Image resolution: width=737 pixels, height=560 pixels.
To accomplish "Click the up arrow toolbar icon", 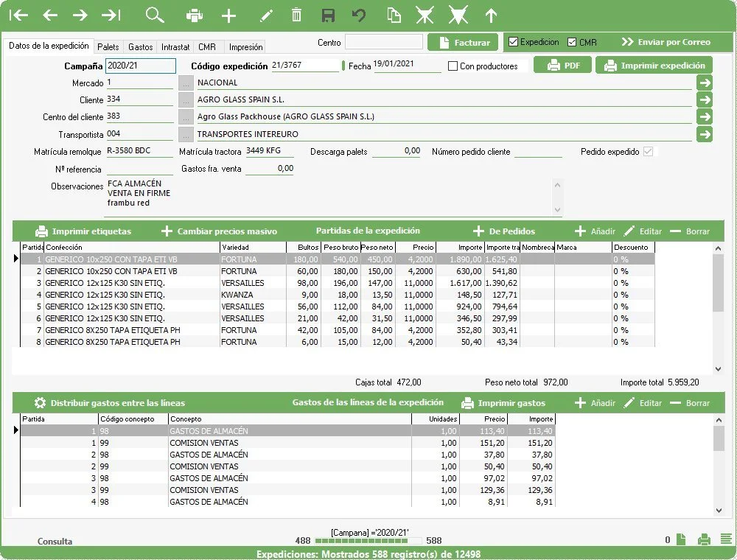I will click(x=491, y=15).
